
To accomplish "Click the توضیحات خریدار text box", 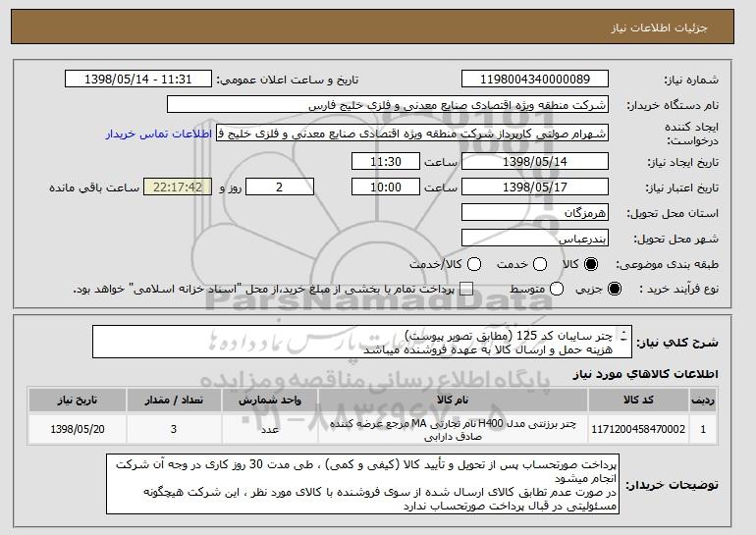I will click(x=362, y=484).
